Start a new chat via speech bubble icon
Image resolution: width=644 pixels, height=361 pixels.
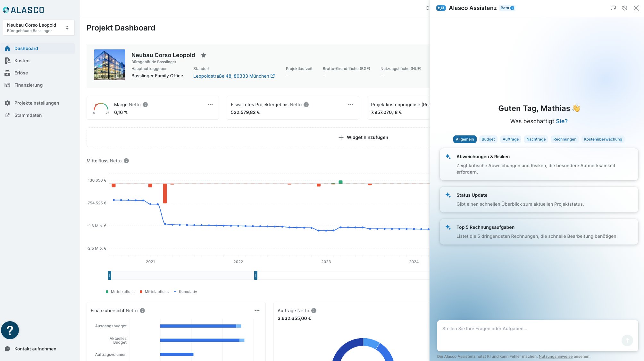pyautogui.click(x=613, y=8)
